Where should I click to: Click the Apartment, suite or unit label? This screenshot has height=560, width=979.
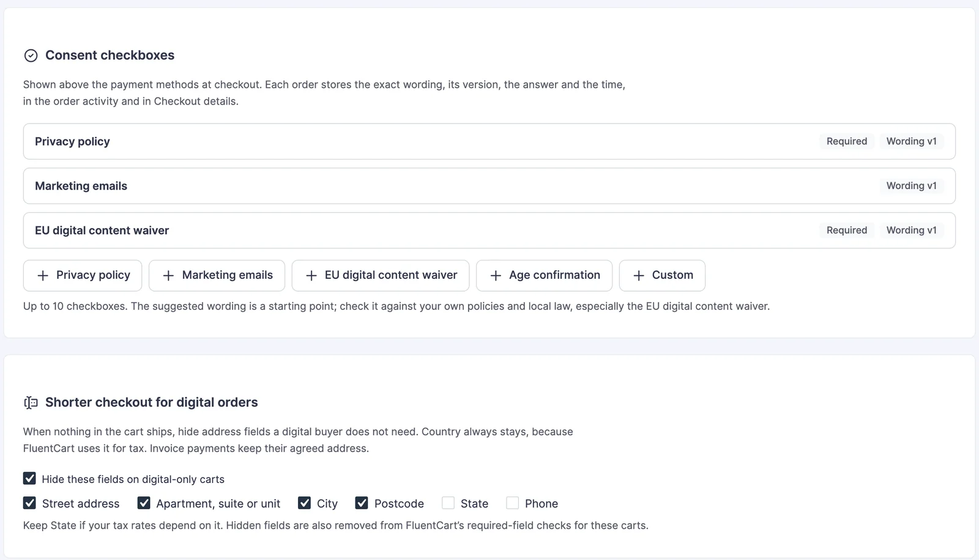218,504
